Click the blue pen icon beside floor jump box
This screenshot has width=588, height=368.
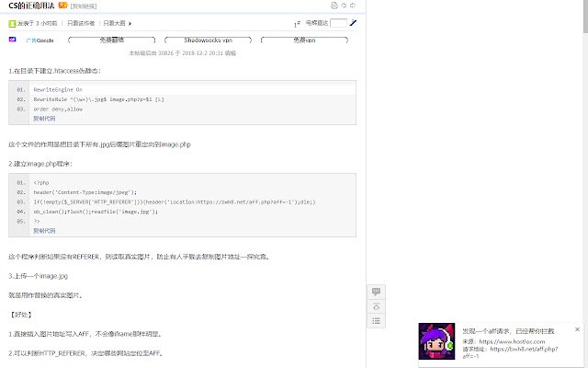(x=353, y=23)
